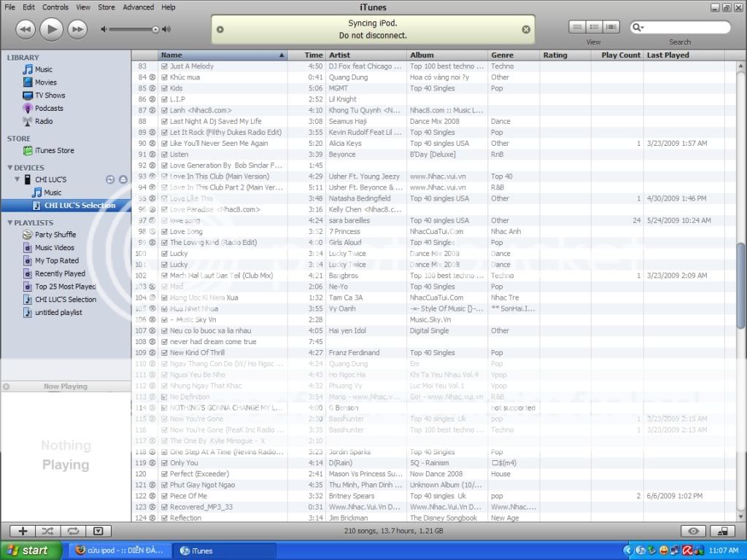Viewport: 747px width, 560px height.
Task: Go back to previous track
Action: pos(25,29)
